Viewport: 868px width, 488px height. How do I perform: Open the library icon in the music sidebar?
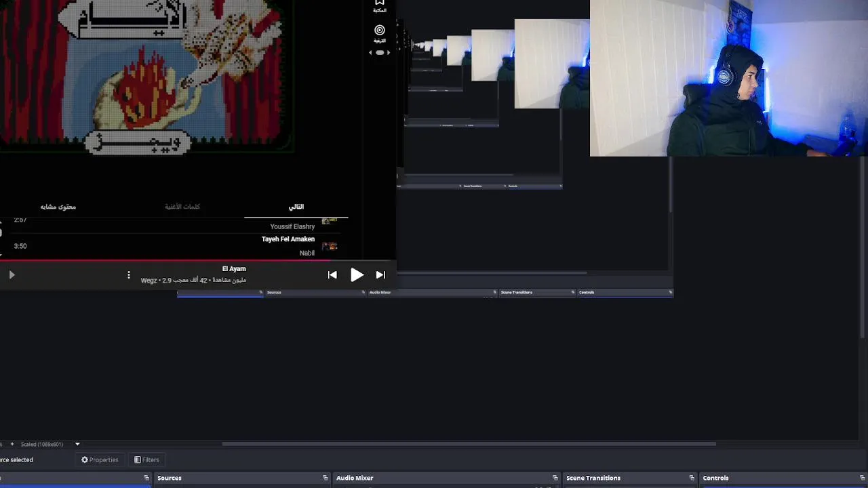coord(380,6)
